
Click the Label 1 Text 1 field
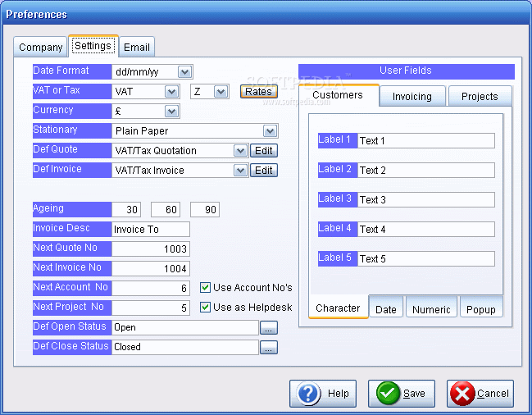tap(426, 140)
